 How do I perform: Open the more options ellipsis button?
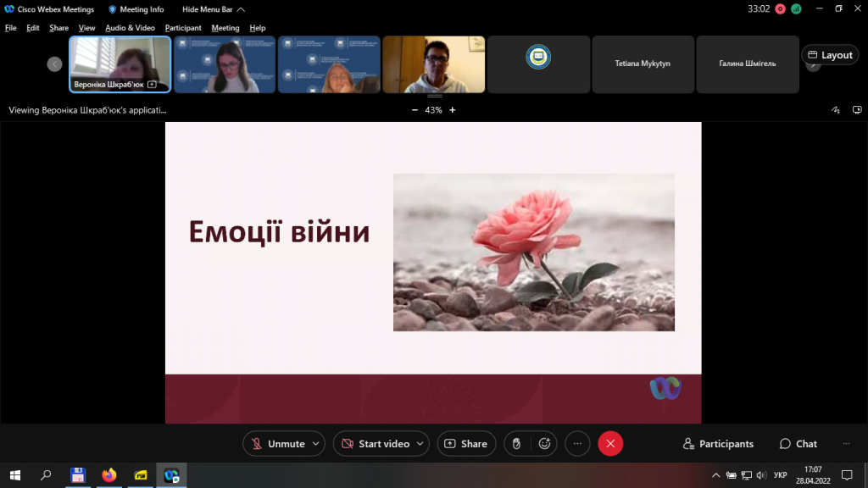577,443
